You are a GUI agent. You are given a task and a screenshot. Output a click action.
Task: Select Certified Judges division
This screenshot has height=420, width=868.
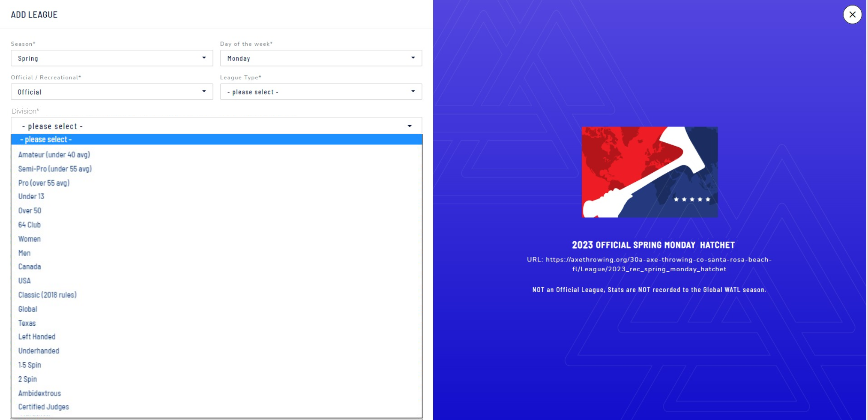[43, 407]
